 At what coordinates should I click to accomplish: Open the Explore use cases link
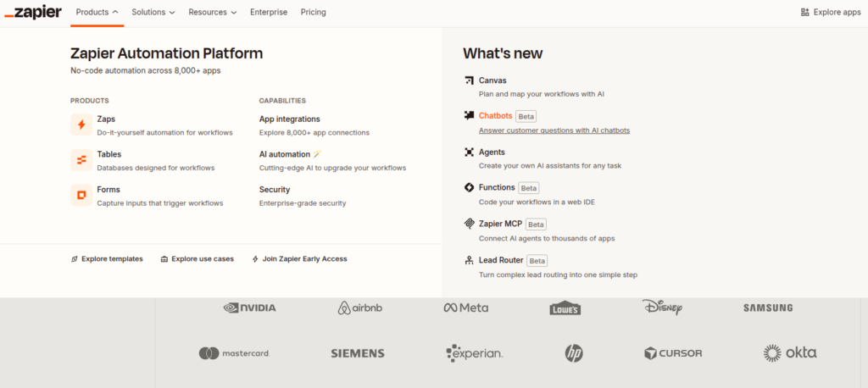click(197, 259)
